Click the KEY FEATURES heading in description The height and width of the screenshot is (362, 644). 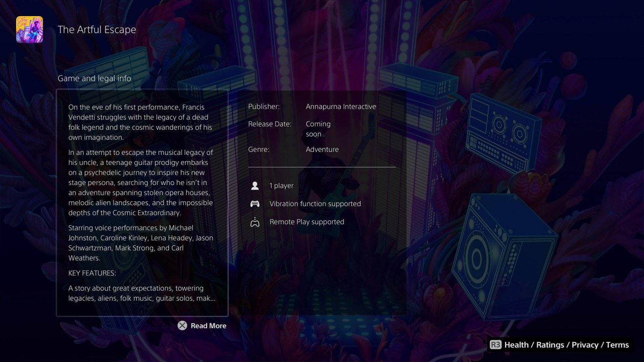coord(92,273)
